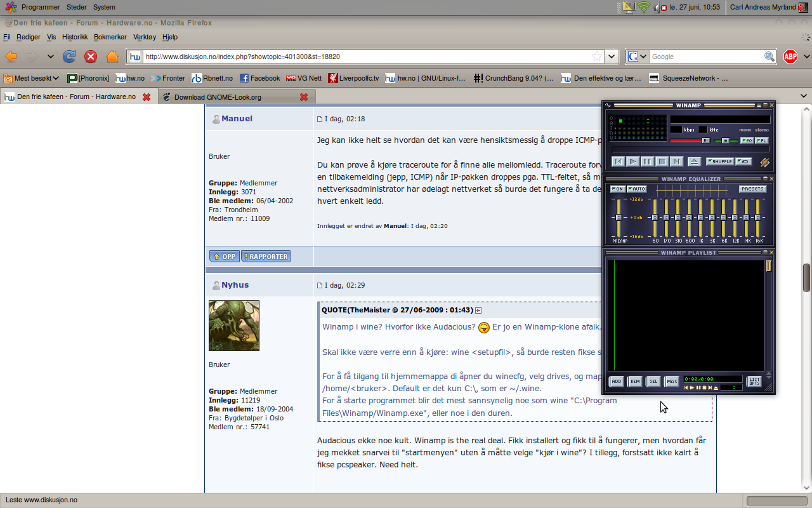812x508 pixels.
Task: Go to Firefox home page
Action: pos(112,57)
